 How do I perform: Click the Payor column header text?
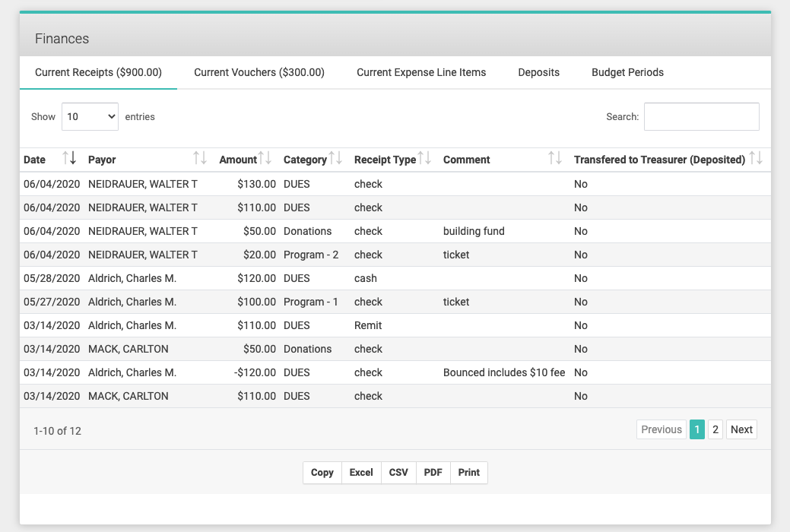tap(102, 160)
